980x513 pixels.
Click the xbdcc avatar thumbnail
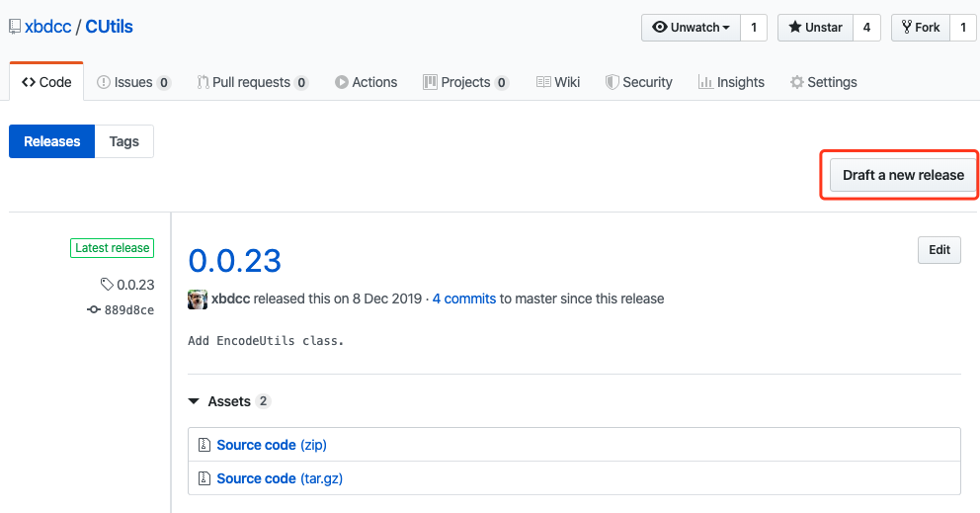coord(198,299)
